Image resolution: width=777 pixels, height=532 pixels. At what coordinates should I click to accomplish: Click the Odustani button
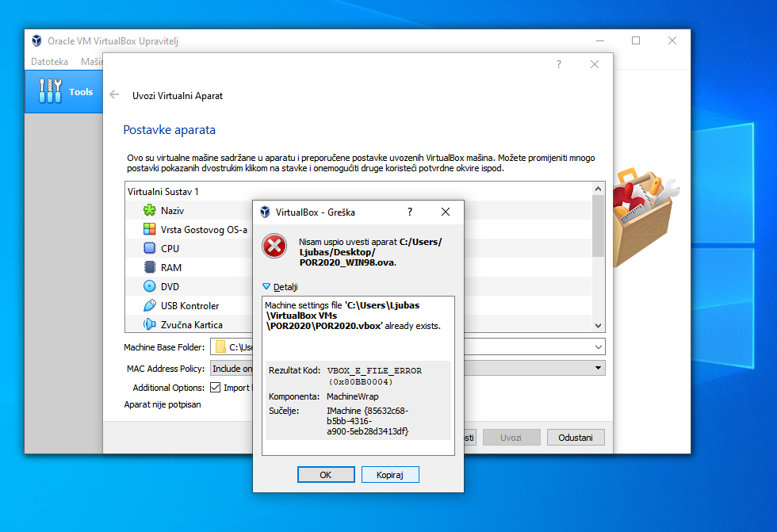(x=576, y=438)
